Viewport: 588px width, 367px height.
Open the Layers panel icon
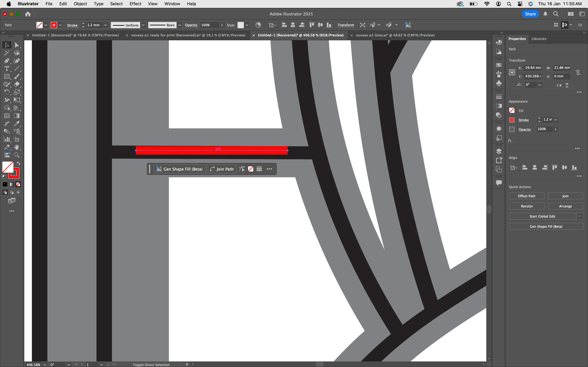click(499, 151)
